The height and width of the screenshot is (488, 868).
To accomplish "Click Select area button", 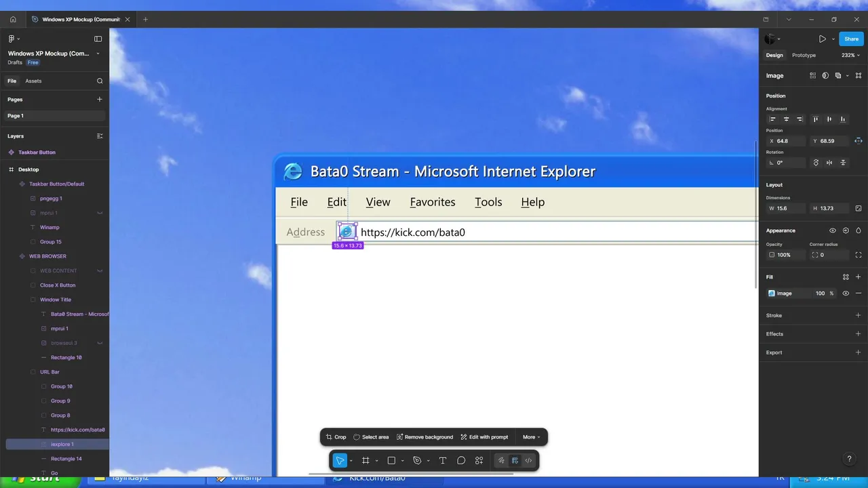I will pos(371,437).
